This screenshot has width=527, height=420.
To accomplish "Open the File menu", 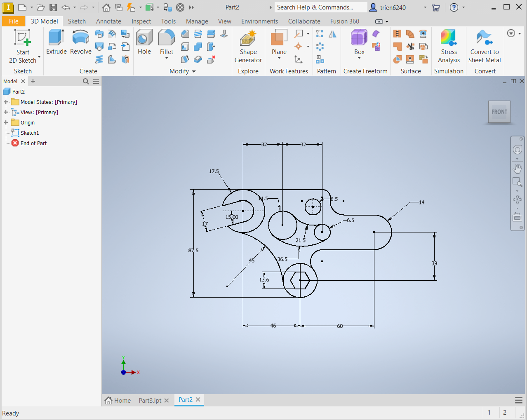I will tap(14, 21).
